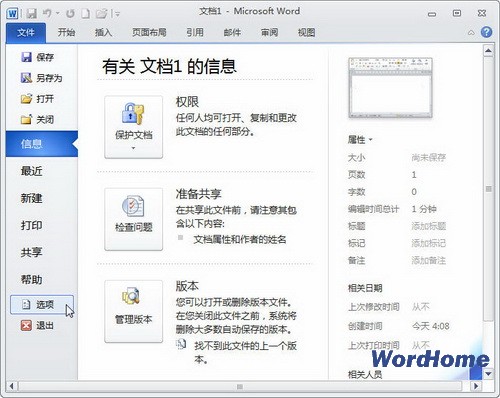Screen dimensions: 500x398
Task: Click the document preview thumbnail
Action: click(x=390, y=88)
